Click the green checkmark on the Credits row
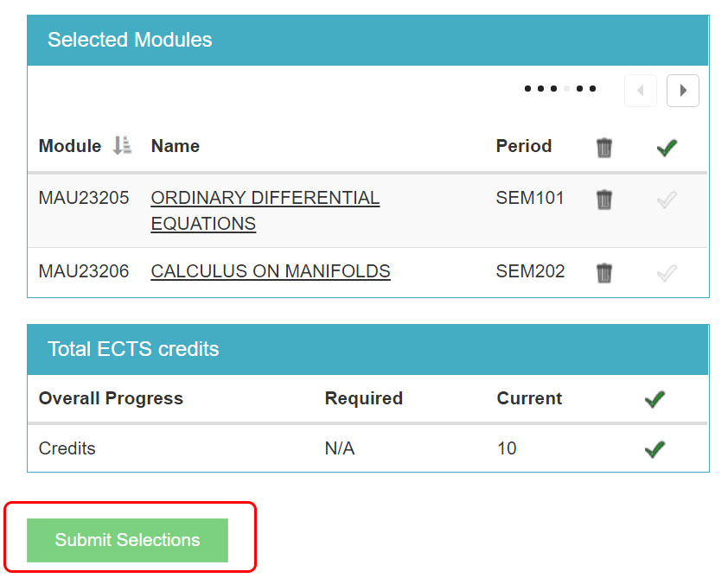The height and width of the screenshot is (578, 728). point(655,448)
